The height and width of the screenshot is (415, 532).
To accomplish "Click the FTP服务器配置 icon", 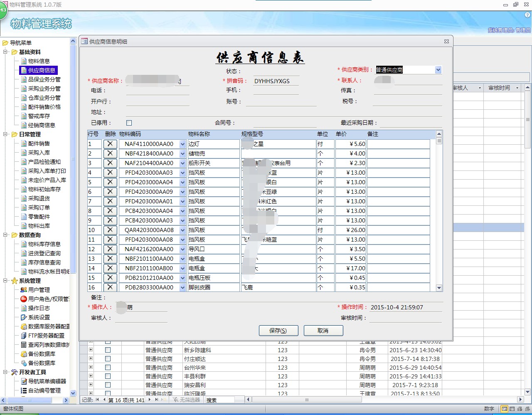I will click(x=24, y=336).
